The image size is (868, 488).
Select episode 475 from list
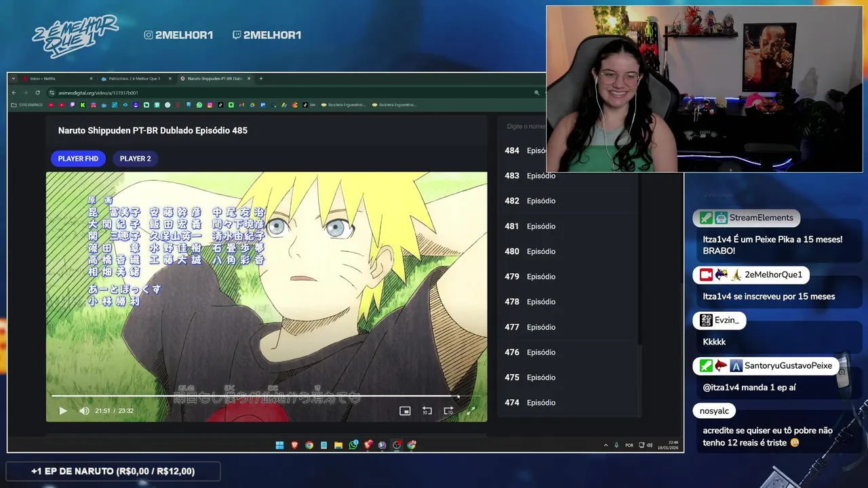568,377
